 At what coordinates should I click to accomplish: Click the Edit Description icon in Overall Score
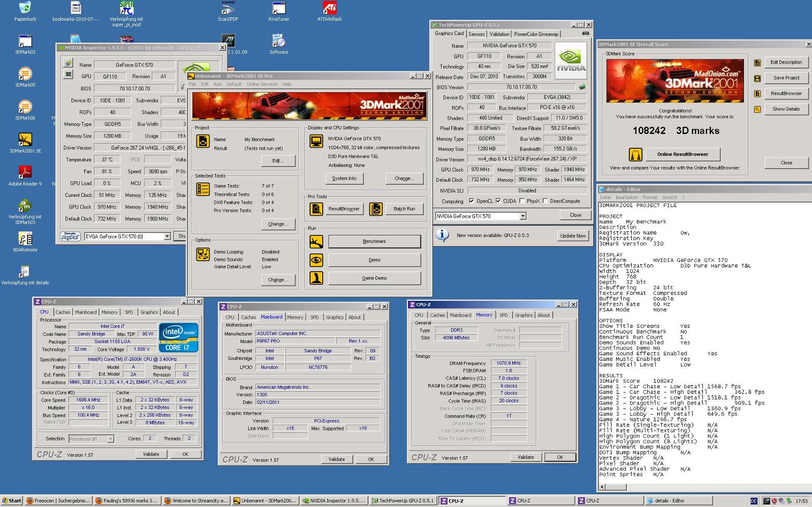[x=757, y=62]
